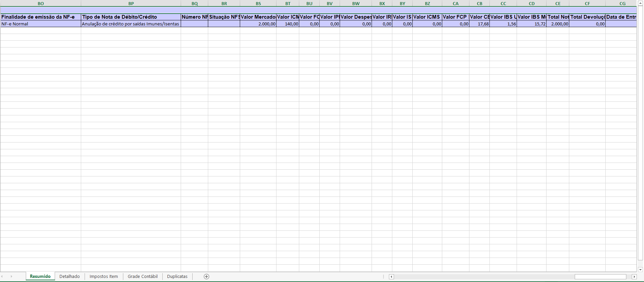644x282 pixels.
Task: Select the 1,56 cell
Action: [503, 24]
